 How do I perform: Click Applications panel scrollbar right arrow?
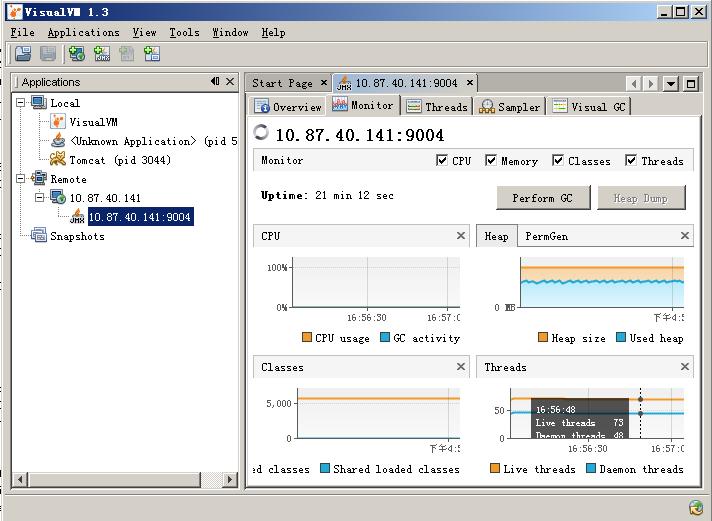(230, 479)
